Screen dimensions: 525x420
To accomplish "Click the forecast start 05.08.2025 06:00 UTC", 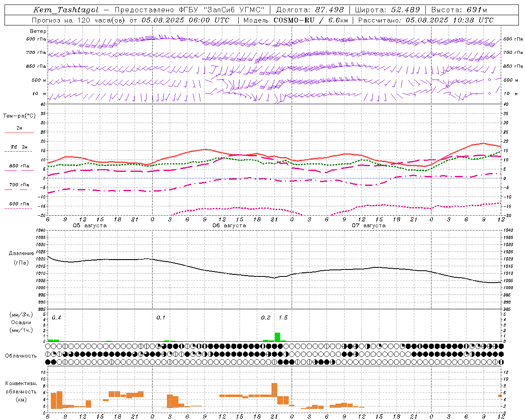I will pyautogui.click(x=185, y=20).
